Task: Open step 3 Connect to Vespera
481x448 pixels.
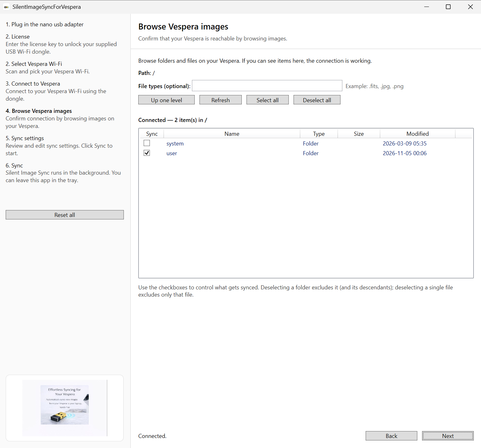Action: (x=33, y=84)
